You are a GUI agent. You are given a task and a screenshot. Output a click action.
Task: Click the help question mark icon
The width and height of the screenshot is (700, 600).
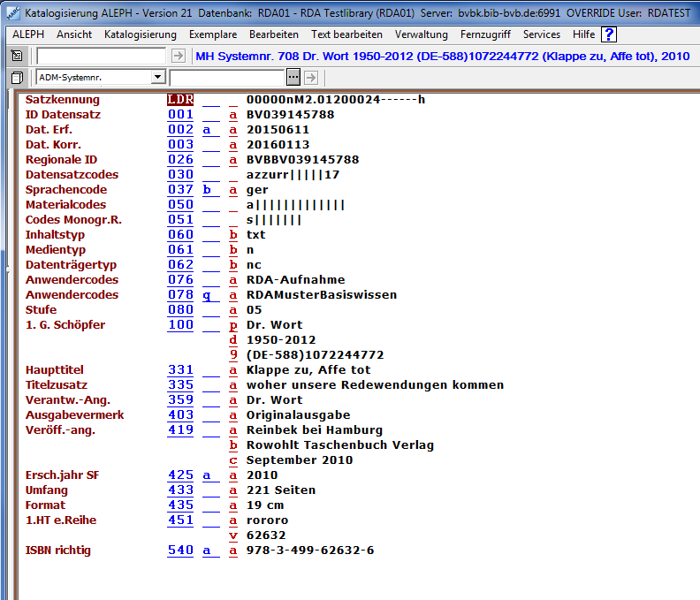[609, 34]
